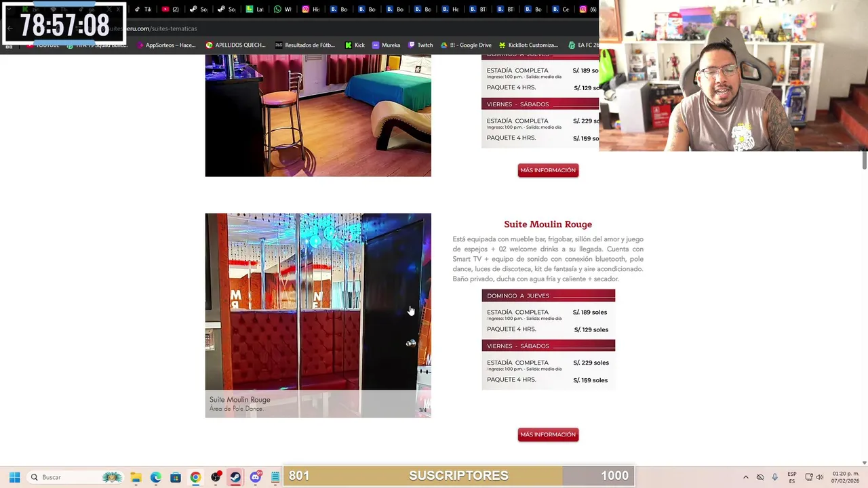Click the scrollbar down arrow
868x488 pixels.
(865, 463)
